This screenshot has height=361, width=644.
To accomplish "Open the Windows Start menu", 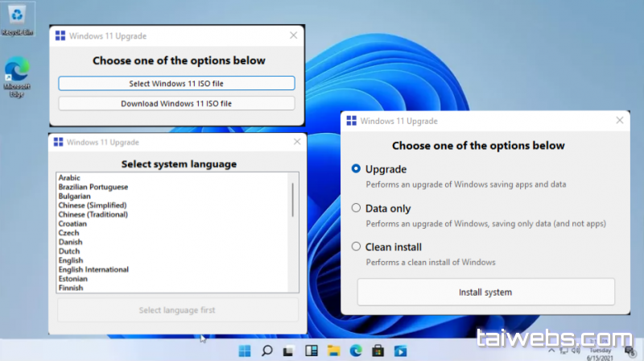I will (245, 351).
